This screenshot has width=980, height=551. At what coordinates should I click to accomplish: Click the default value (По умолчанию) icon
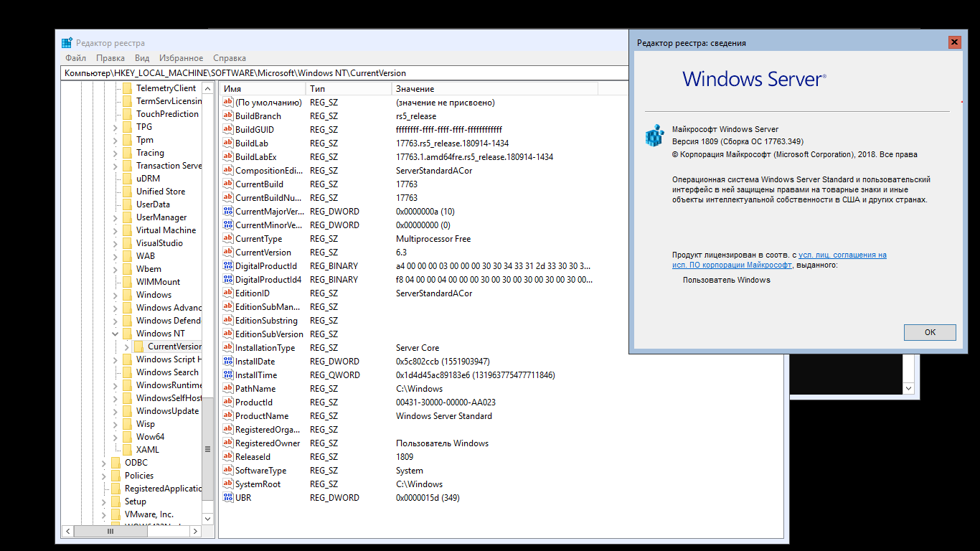[x=228, y=103]
